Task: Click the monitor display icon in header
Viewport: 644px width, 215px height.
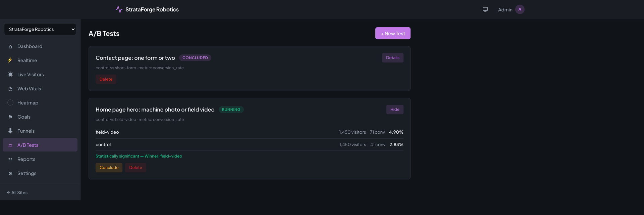Action: pyautogui.click(x=485, y=9)
